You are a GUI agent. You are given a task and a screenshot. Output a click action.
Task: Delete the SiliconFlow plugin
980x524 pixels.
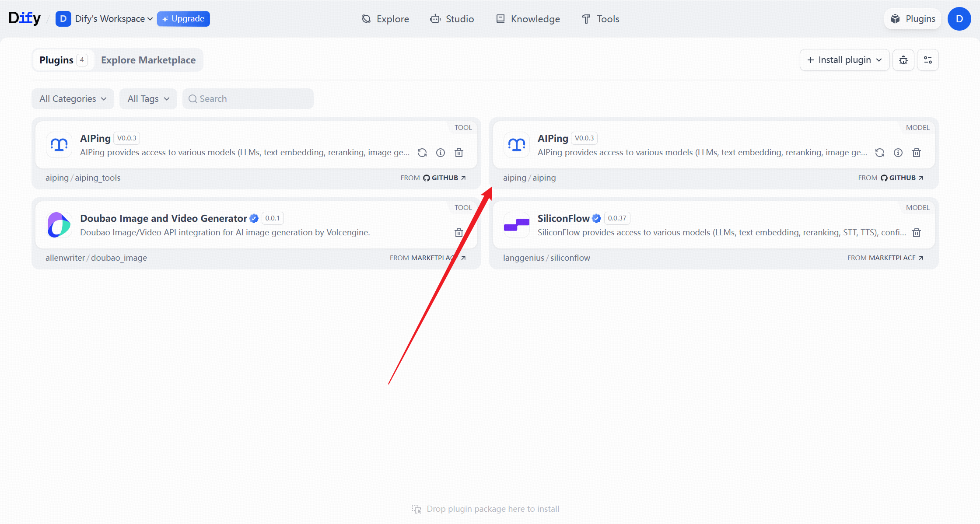point(916,233)
